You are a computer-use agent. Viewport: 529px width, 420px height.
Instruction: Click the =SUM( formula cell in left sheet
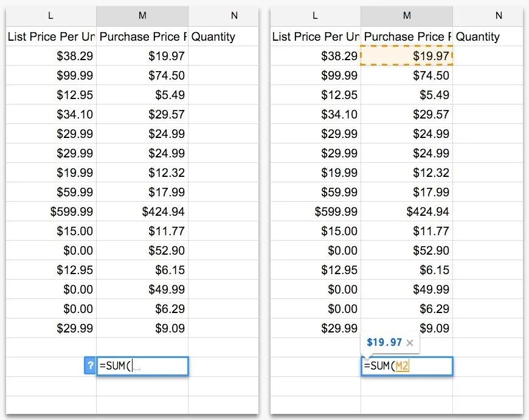coord(142,366)
